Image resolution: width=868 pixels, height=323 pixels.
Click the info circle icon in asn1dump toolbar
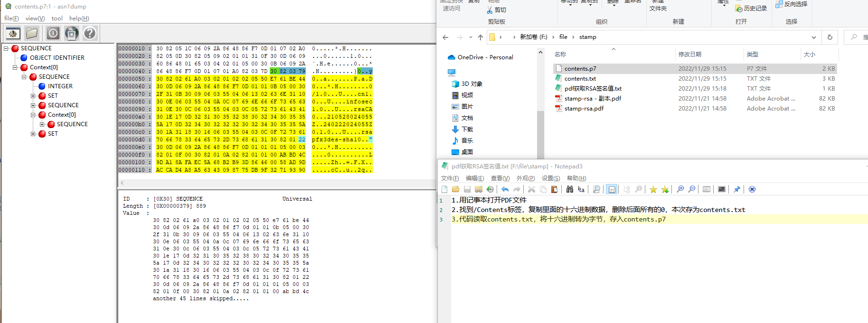(53, 33)
